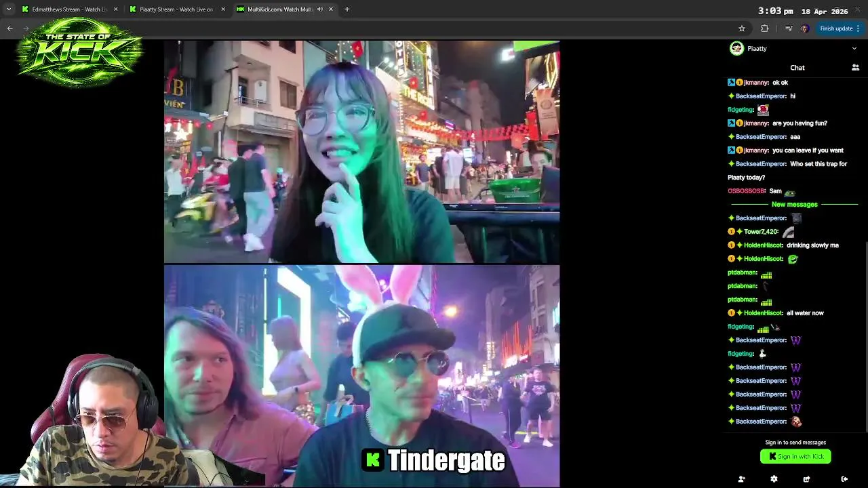The height and width of the screenshot is (488, 868).
Task: Open Chrome menu three dots
Action: pos(858,28)
